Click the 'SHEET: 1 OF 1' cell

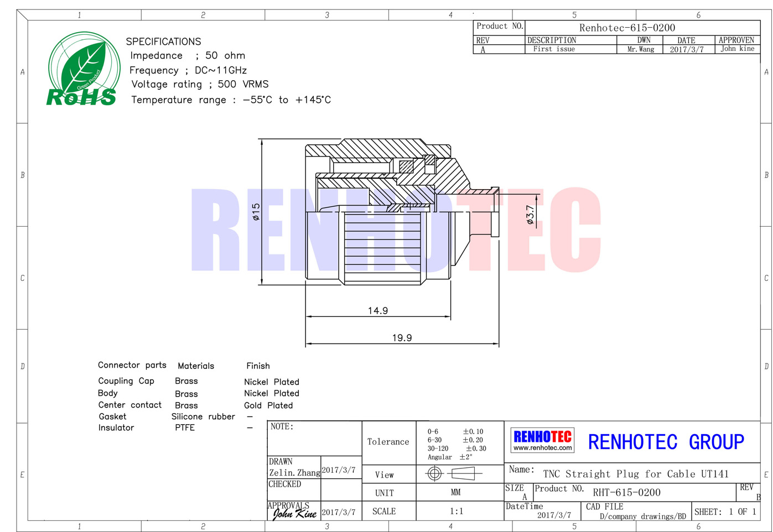pyautogui.click(x=725, y=512)
